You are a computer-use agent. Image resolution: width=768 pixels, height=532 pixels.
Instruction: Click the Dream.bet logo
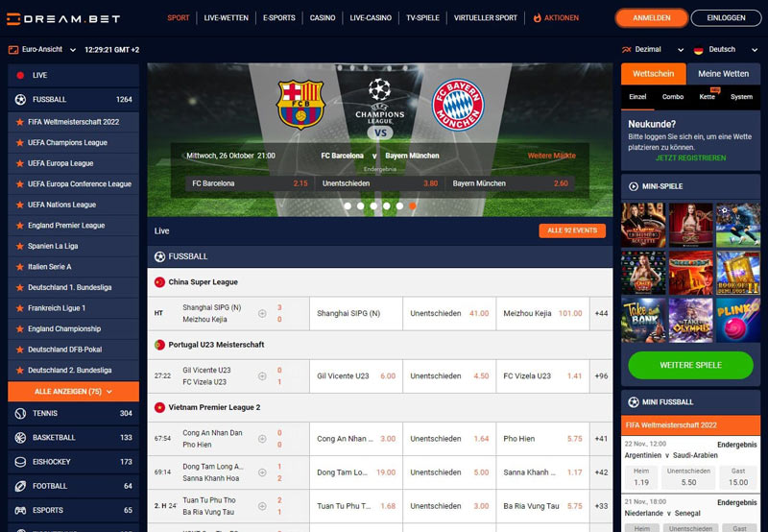63,18
